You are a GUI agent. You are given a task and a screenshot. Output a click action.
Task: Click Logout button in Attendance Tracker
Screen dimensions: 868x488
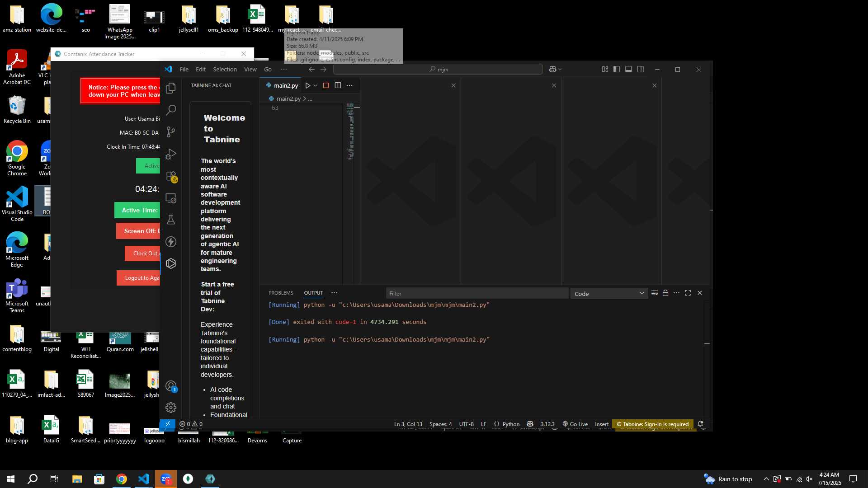(x=139, y=278)
